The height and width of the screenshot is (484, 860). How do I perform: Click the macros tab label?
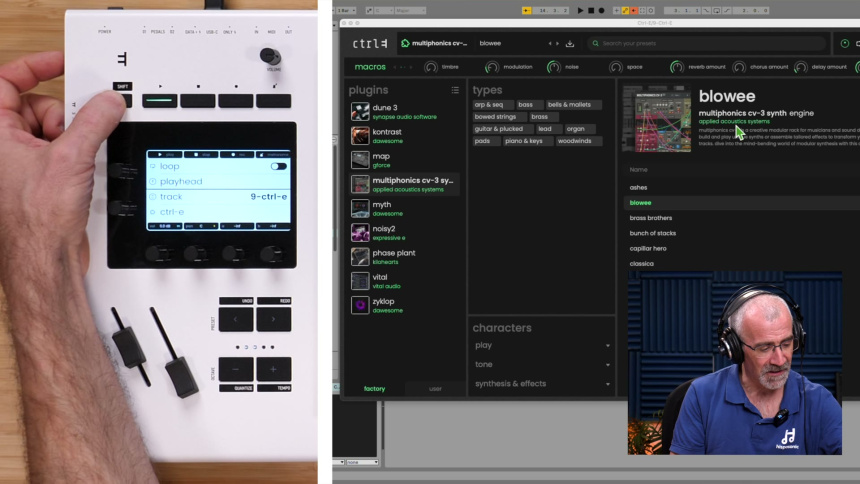(x=370, y=67)
